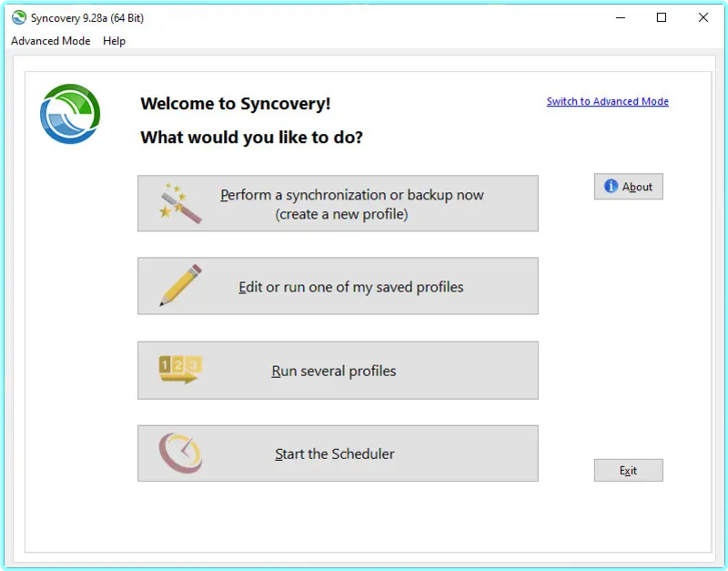Select Run several profiles label

(334, 371)
